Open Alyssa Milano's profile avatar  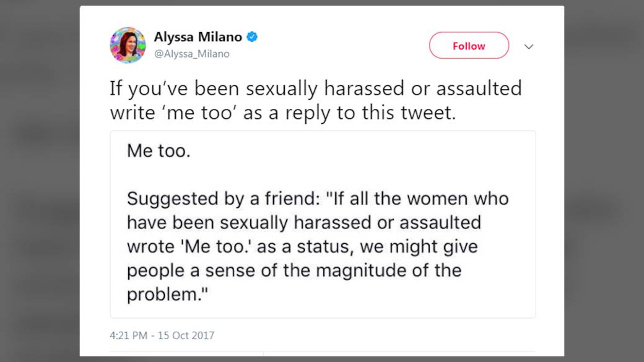point(128,45)
